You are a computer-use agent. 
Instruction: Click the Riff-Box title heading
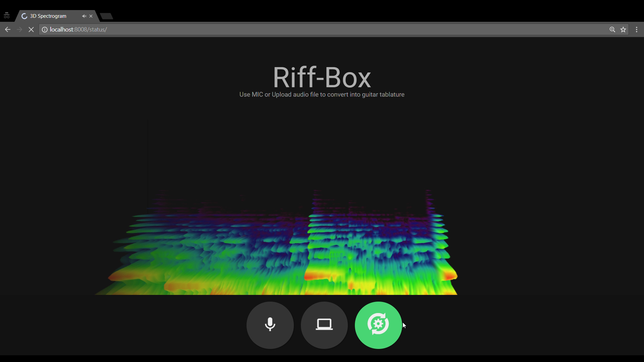pyautogui.click(x=322, y=77)
